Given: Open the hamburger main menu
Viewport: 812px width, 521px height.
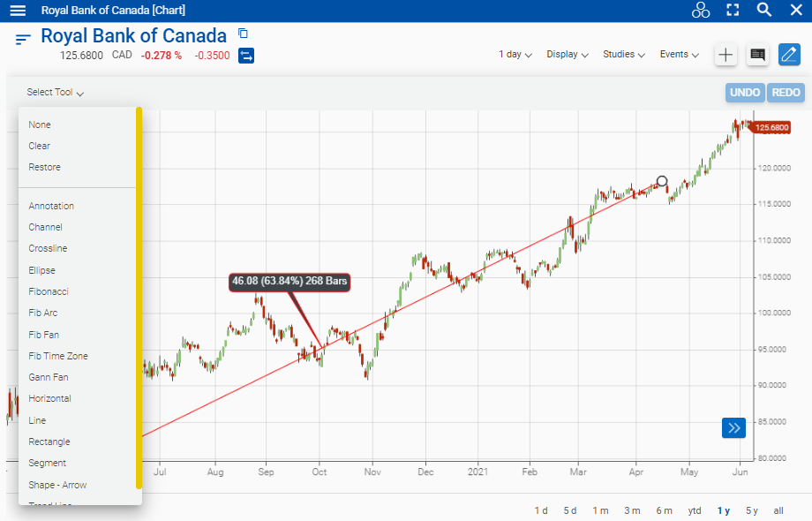Looking at the screenshot, I should (18, 11).
